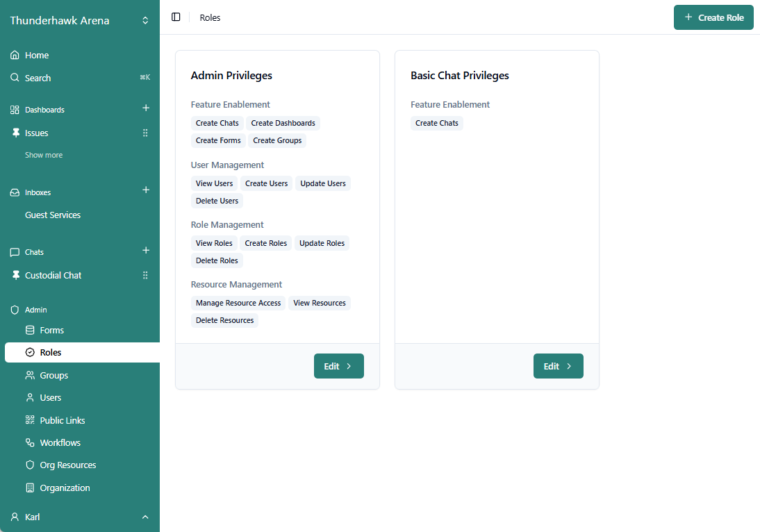
Task: Open the Search field in sidebar
Action: click(38, 78)
